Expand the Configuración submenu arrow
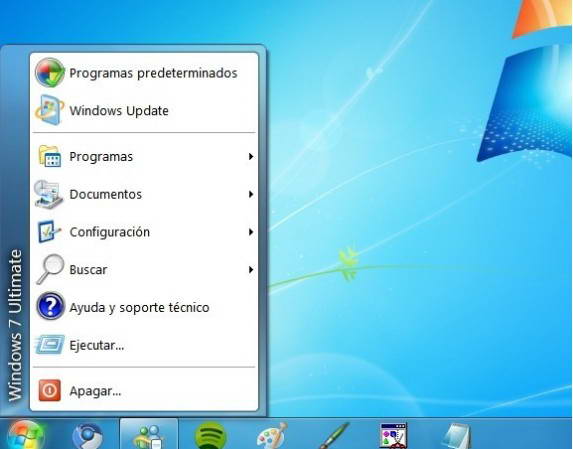 (x=251, y=232)
